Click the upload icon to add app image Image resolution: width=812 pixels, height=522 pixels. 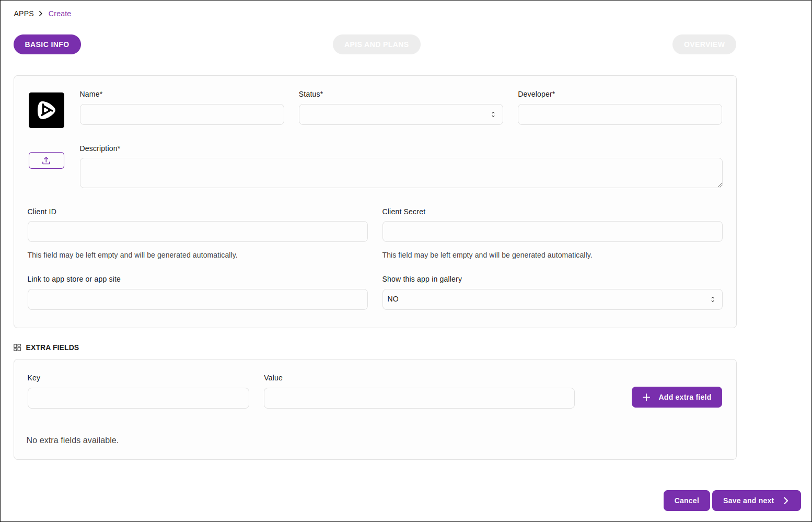47,160
